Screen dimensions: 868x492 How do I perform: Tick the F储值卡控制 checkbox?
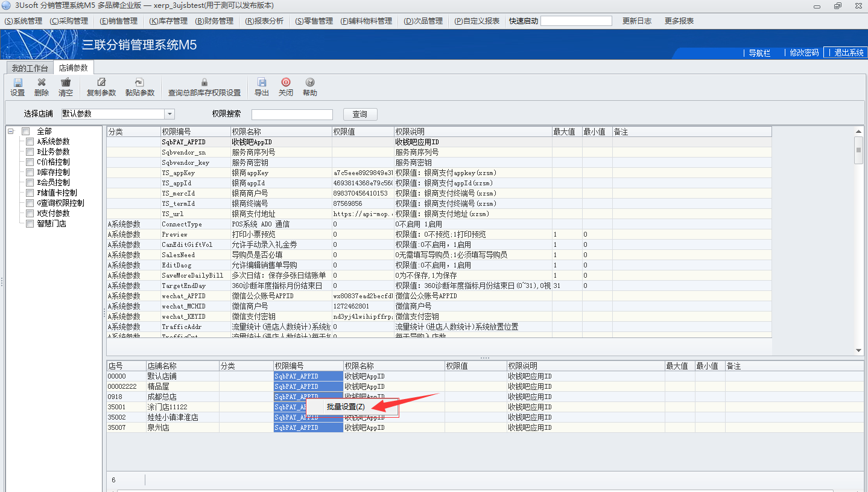[30, 193]
